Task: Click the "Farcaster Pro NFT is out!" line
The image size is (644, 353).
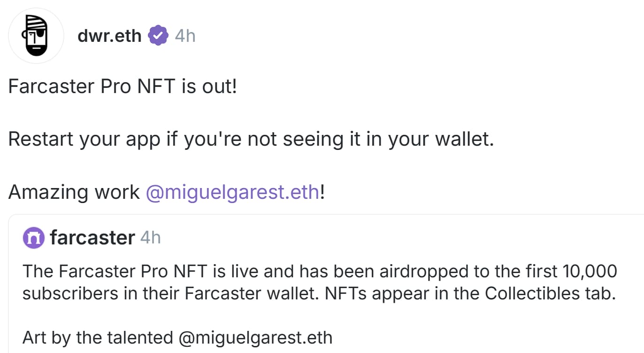Action: click(x=123, y=86)
